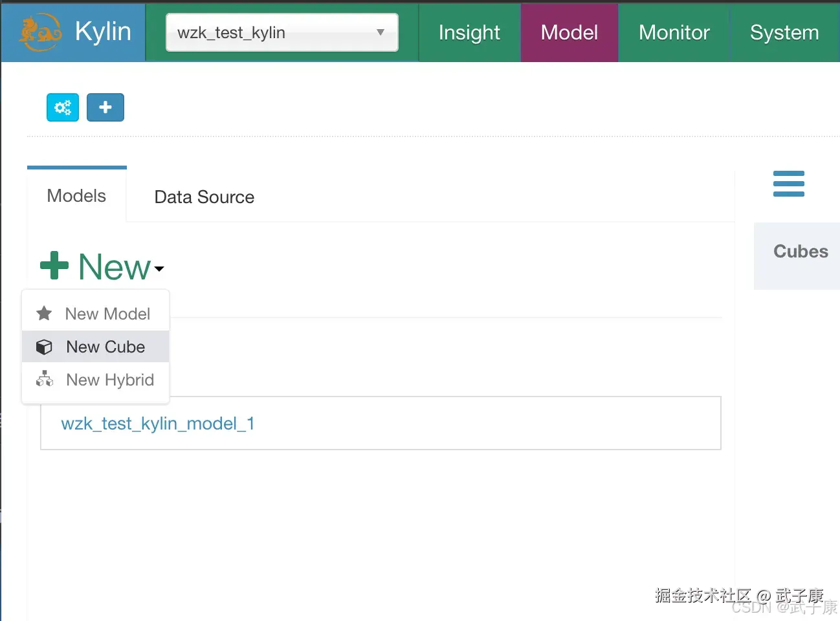This screenshot has height=621, width=840.
Task: Click the project selector dropdown arrow
Action: (x=381, y=32)
